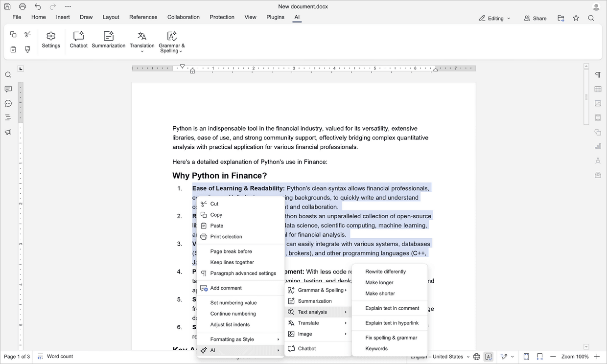This screenshot has width=607, height=364.
Task: Open Shape settings in right sidebar
Action: coord(598,132)
